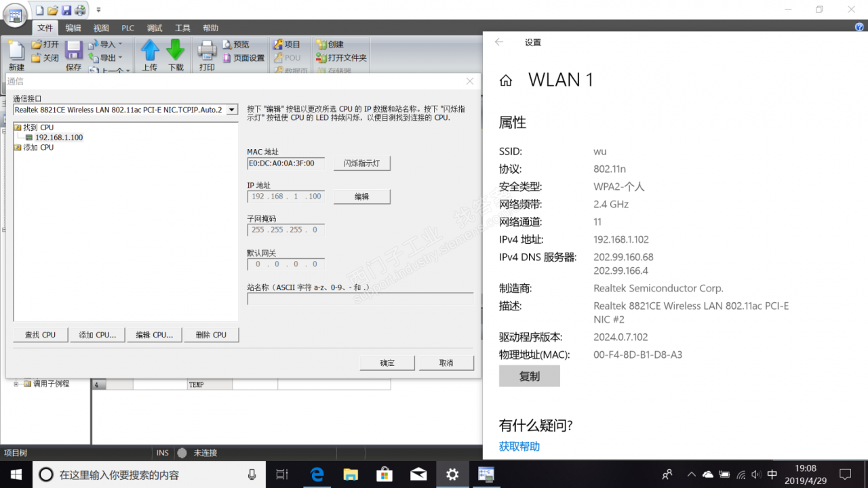Open Task View from the taskbar
The image size is (868, 488).
coord(282,474)
